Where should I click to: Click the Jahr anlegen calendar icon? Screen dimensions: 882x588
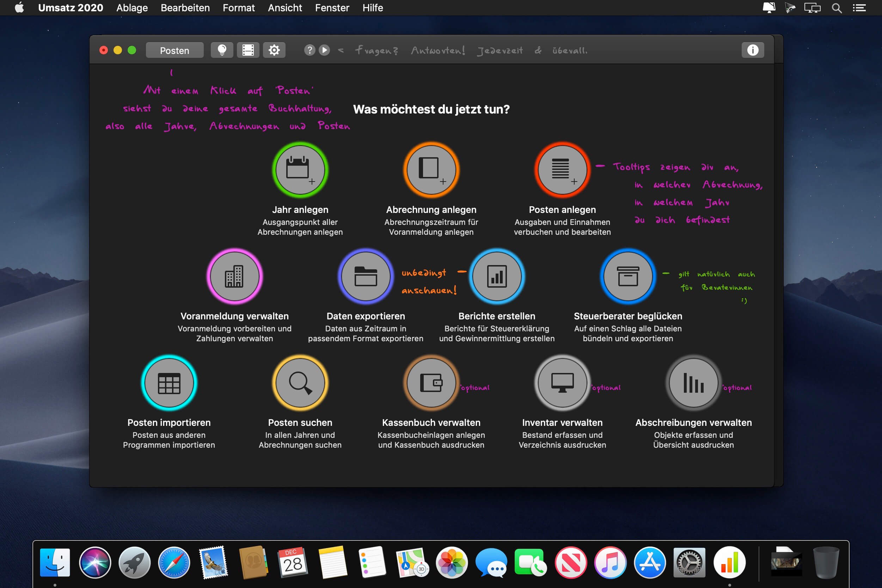[300, 170]
